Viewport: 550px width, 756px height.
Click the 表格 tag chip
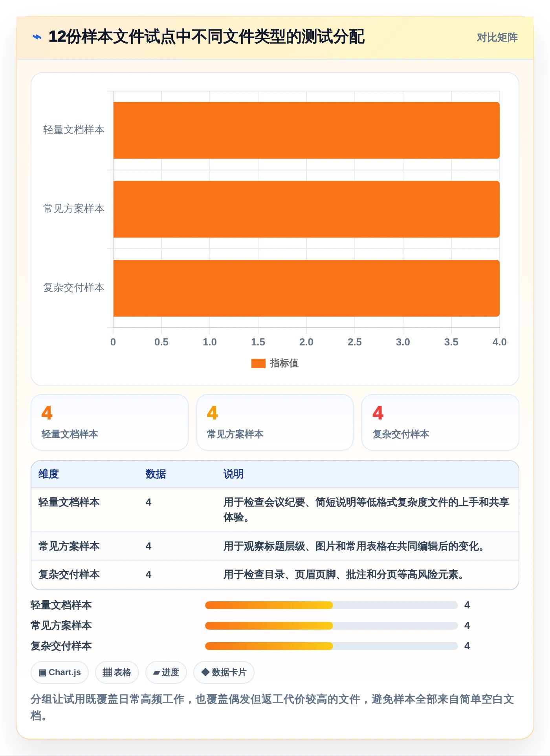117,672
